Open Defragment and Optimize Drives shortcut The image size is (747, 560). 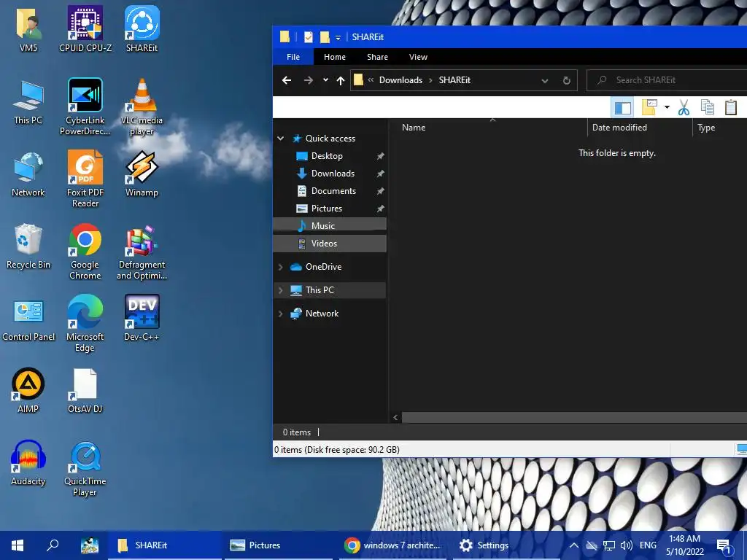point(142,252)
